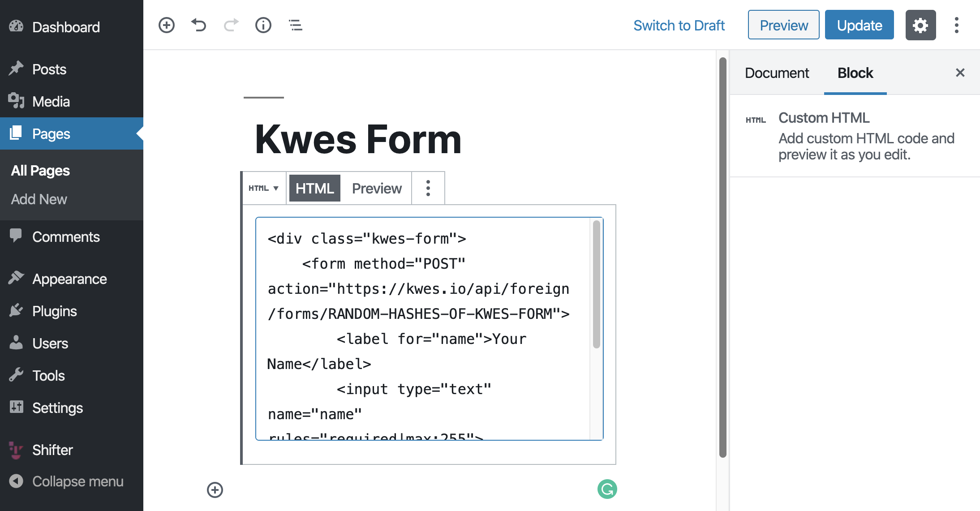Viewport: 980px width, 511px height.
Task: Click the form method="POST" code line
Action: point(383,264)
